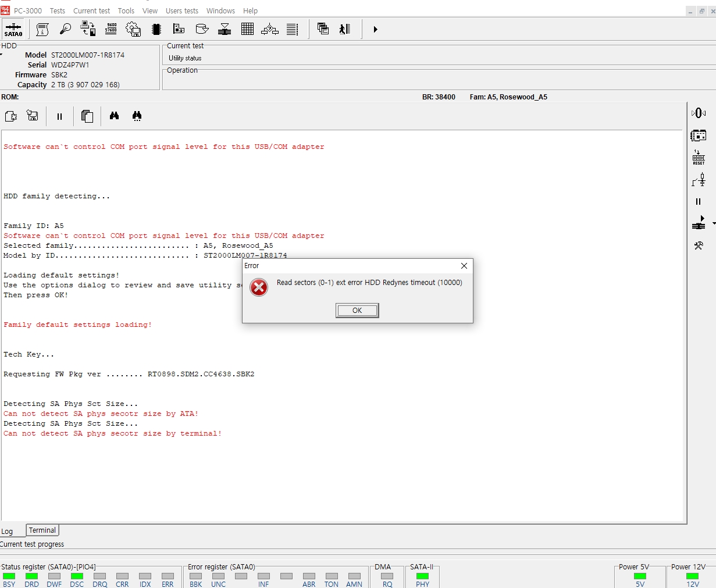Close the Error dialog with X

tap(464, 266)
